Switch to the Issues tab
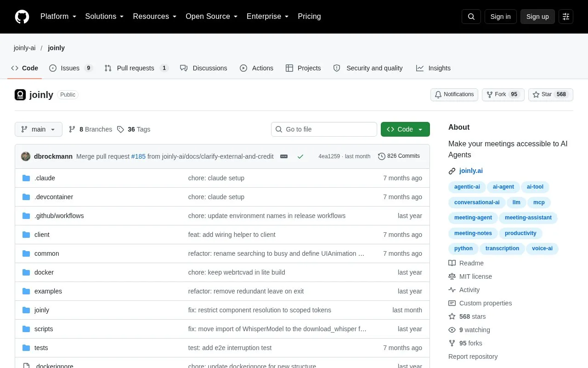Image resolution: width=588 pixels, height=368 pixels. (x=71, y=68)
